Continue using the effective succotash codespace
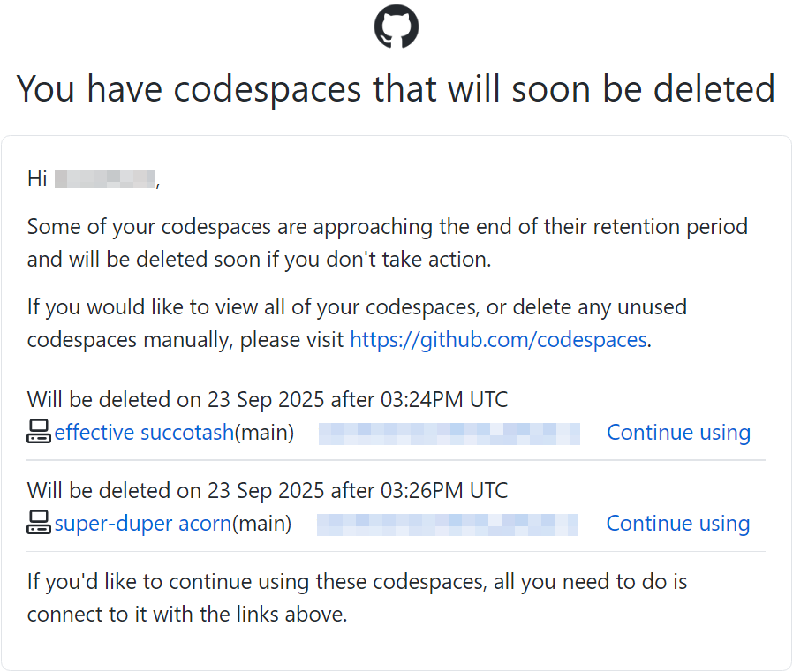 (678, 433)
